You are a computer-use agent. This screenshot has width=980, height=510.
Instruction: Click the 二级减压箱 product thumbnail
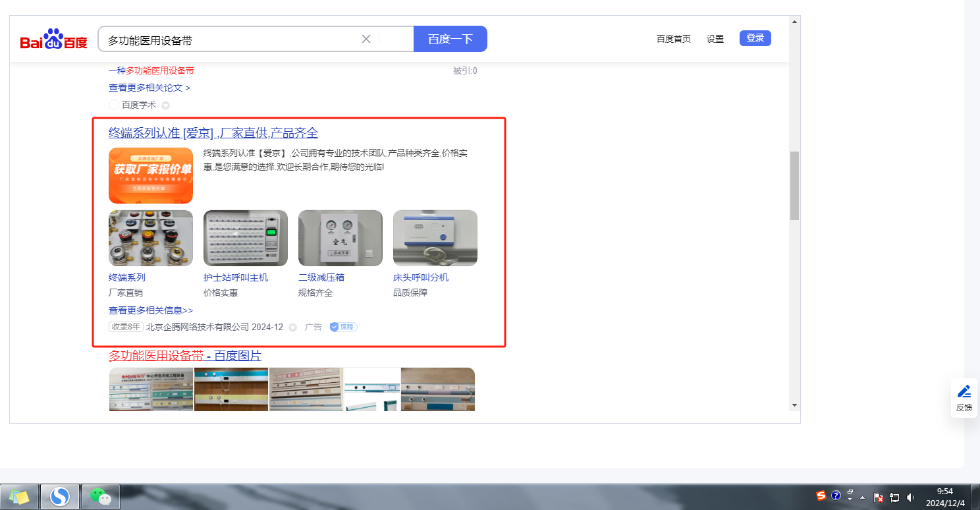340,238
